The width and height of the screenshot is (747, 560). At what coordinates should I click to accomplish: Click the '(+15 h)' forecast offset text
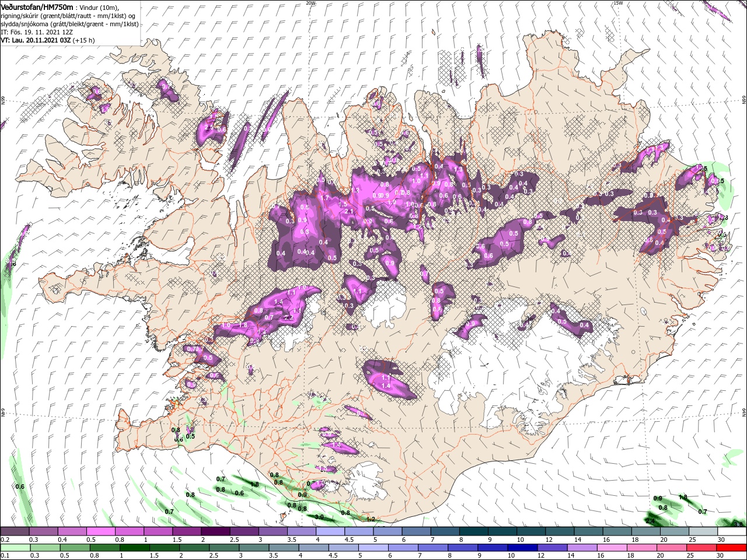[84, 41]
